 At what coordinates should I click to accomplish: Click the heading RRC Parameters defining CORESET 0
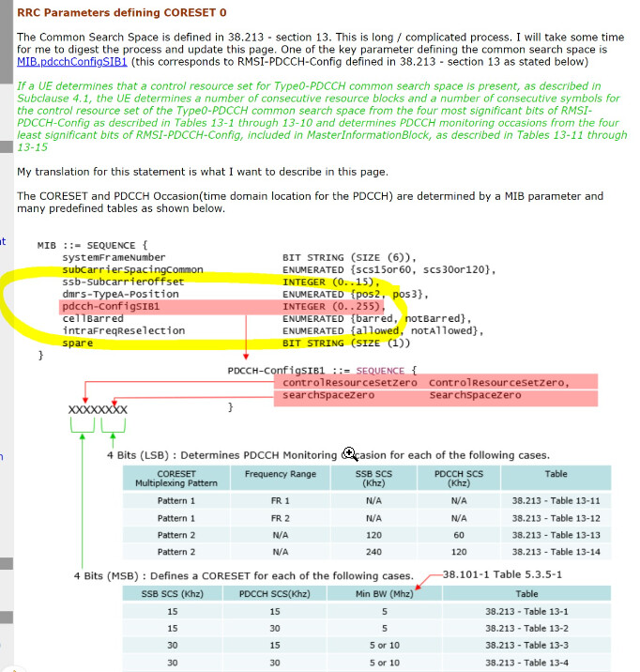(x=122, y=12)
